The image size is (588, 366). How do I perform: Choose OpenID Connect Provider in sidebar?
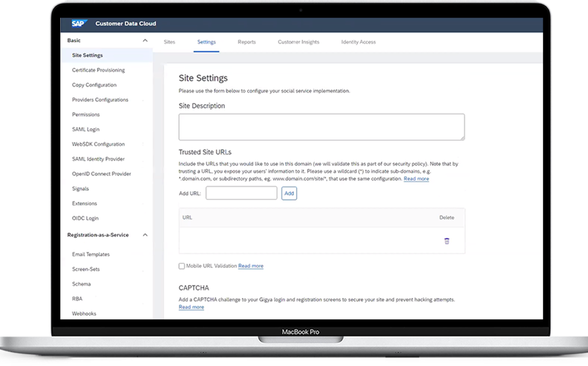pyautogui.click(x=101, y=174)
